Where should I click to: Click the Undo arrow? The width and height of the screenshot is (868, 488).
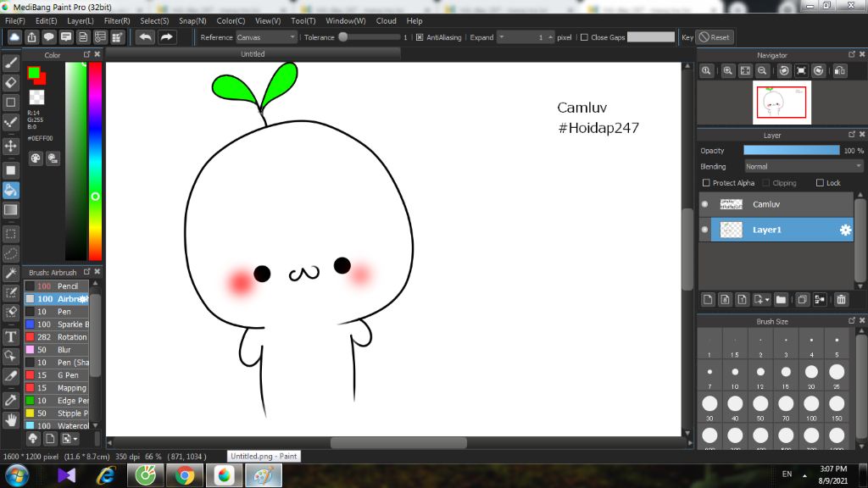(x=146, y=37)
